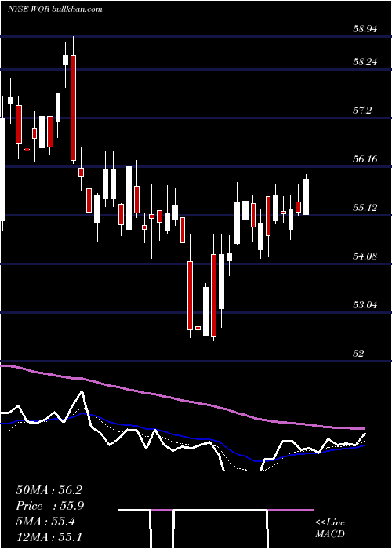Click the 54.08 price level label
This screenshot has height=549, width=392.
click(365, 256)
